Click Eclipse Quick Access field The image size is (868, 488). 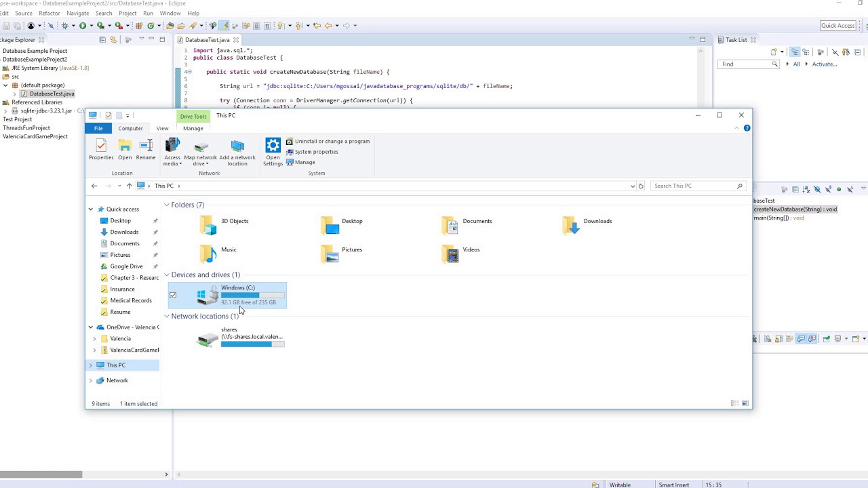tap(838, 26)
